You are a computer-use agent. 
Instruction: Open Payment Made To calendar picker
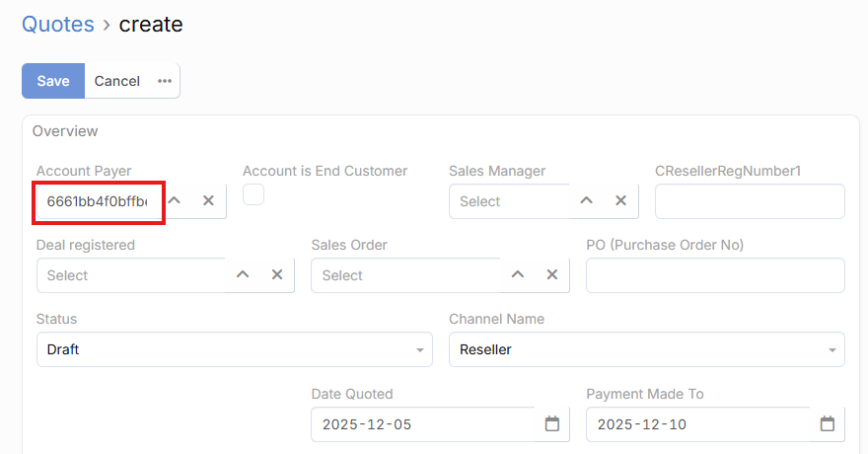pyautogui.click(x=828, y=424)
